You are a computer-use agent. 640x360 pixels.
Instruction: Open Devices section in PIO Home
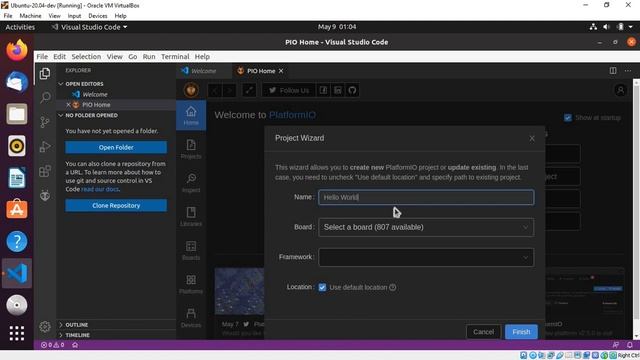[x=191, y=318]
